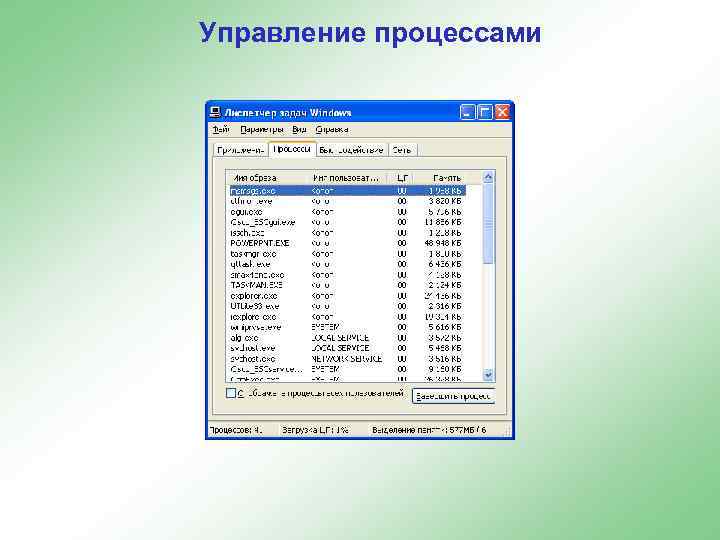Click the Task Manager title bar icon

click(215, 112)
